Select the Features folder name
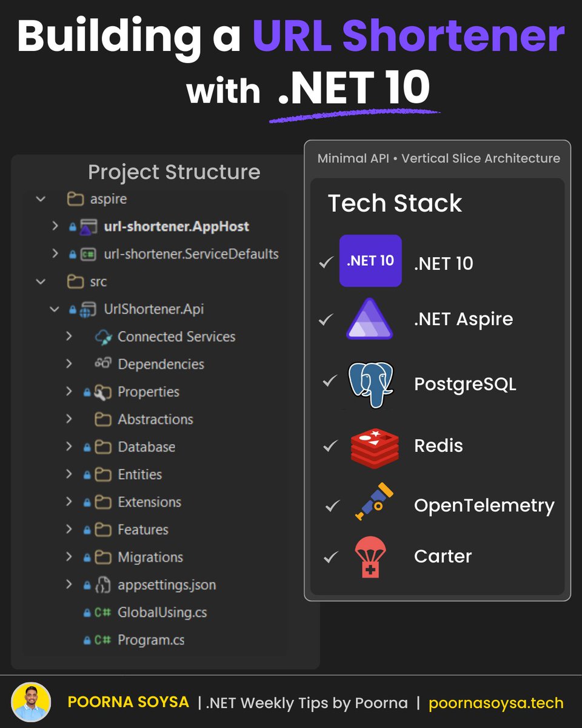 pos(143,530)
